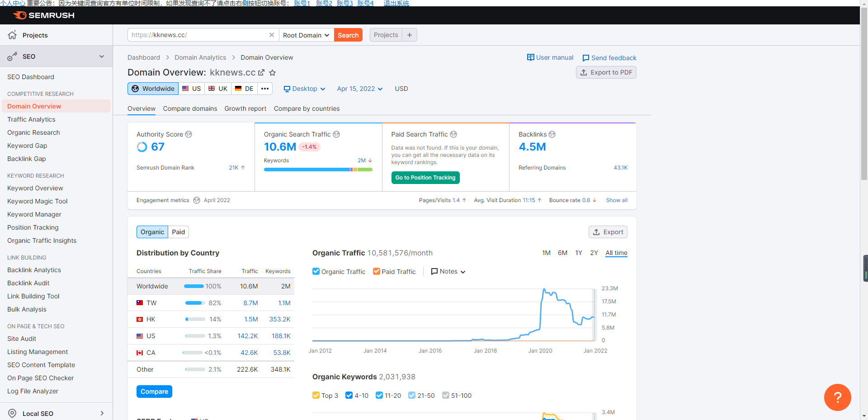Image resolution: width=868 pixels, height=420 pixels.
Task: Click Show all engagement metrics link
Action: pyautogui.click(x=617, y=200)
